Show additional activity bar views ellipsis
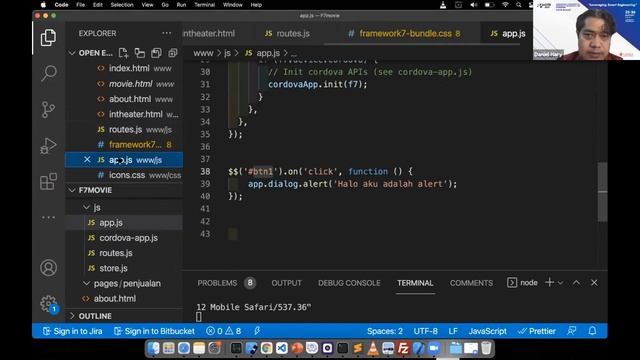Screen dimensions: 640x360 click(x=48, y=217)
